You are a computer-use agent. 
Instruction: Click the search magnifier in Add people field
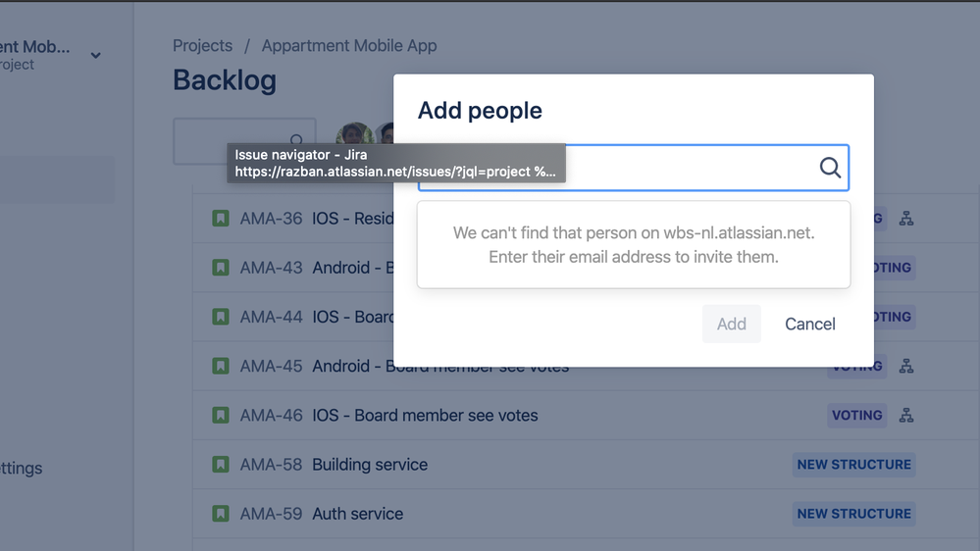(830, 168)
